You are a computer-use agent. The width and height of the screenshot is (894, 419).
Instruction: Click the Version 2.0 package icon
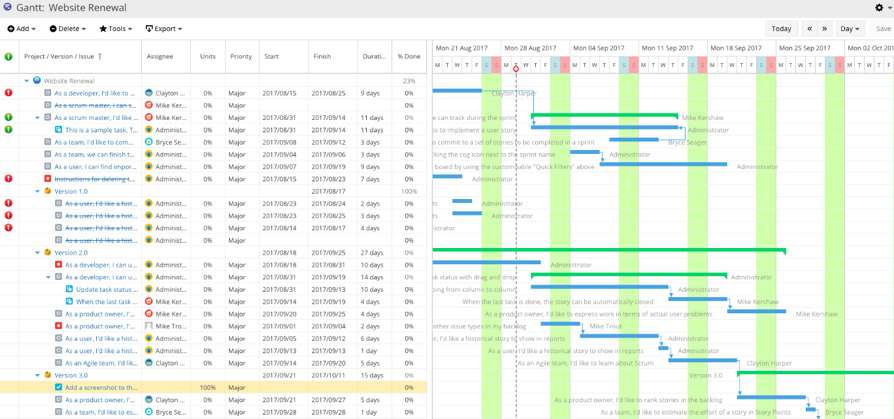tap(48, 252)
